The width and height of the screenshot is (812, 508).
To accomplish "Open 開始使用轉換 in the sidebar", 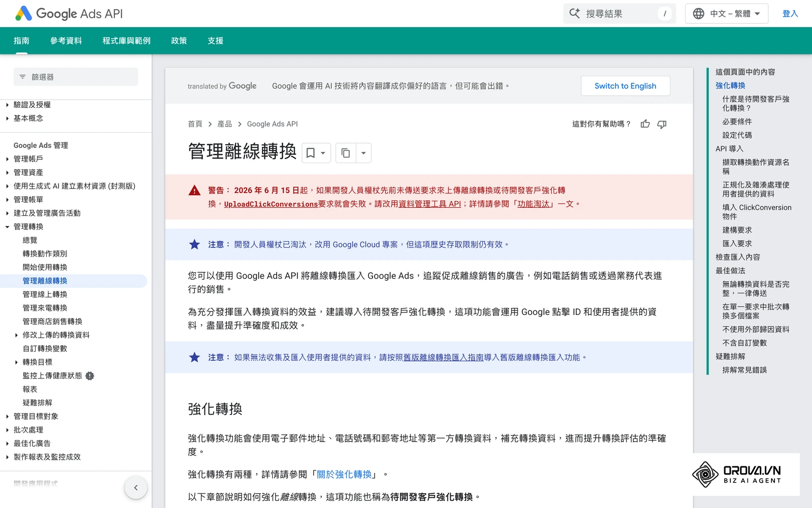I will pyautogui.click(x=45, y=267).
